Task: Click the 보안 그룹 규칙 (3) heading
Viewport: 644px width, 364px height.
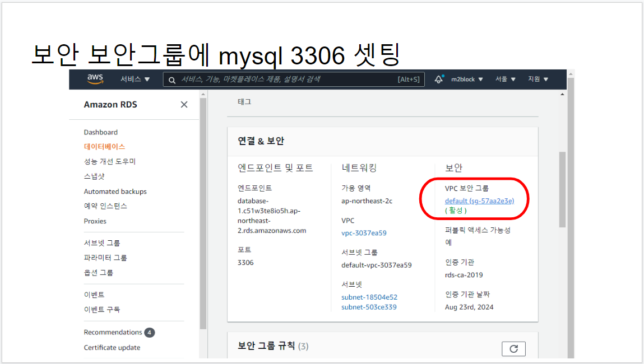Action: (x=273, y=346)
